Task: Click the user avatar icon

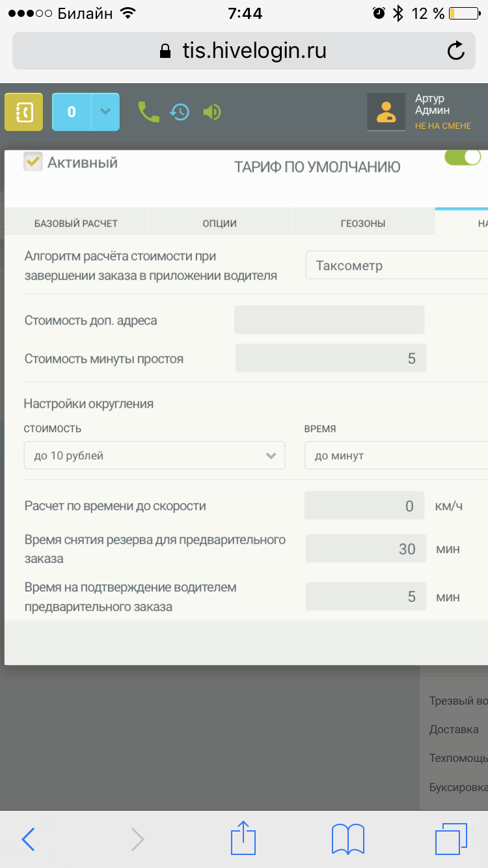Action: [386, 112]
